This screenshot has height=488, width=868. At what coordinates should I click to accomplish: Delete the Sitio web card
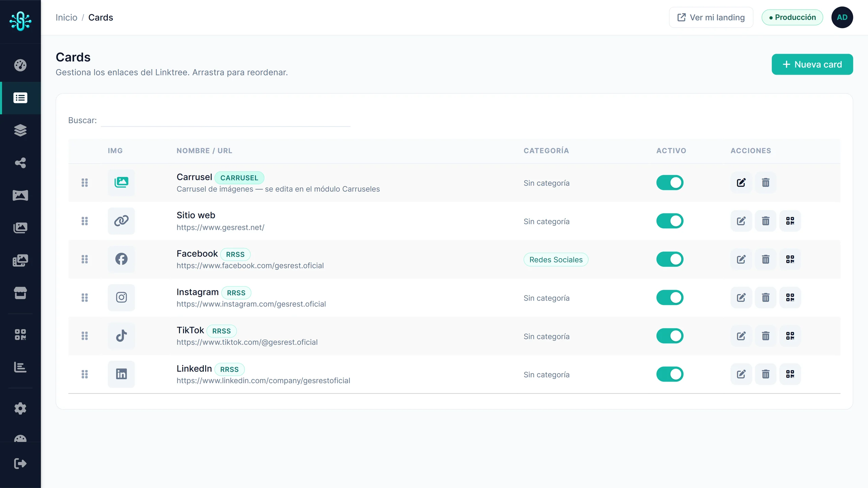(766, 221)
